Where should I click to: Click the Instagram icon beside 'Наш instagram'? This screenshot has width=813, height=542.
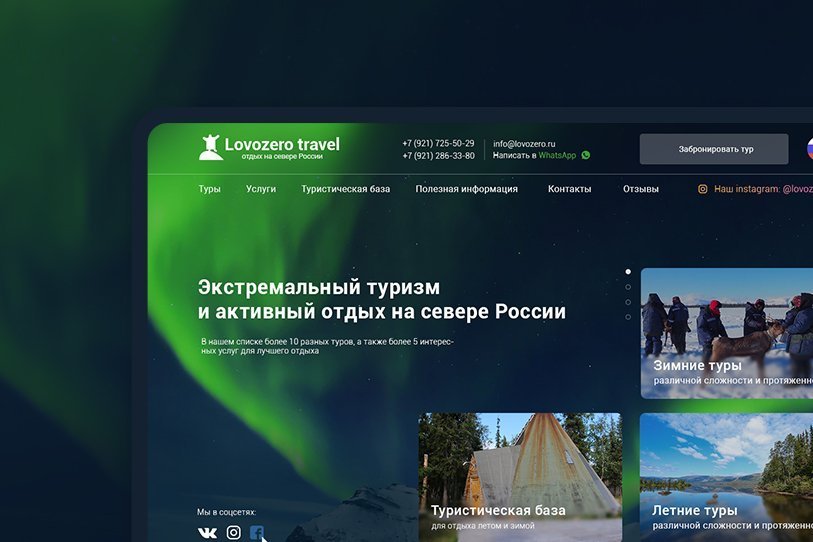703,189
